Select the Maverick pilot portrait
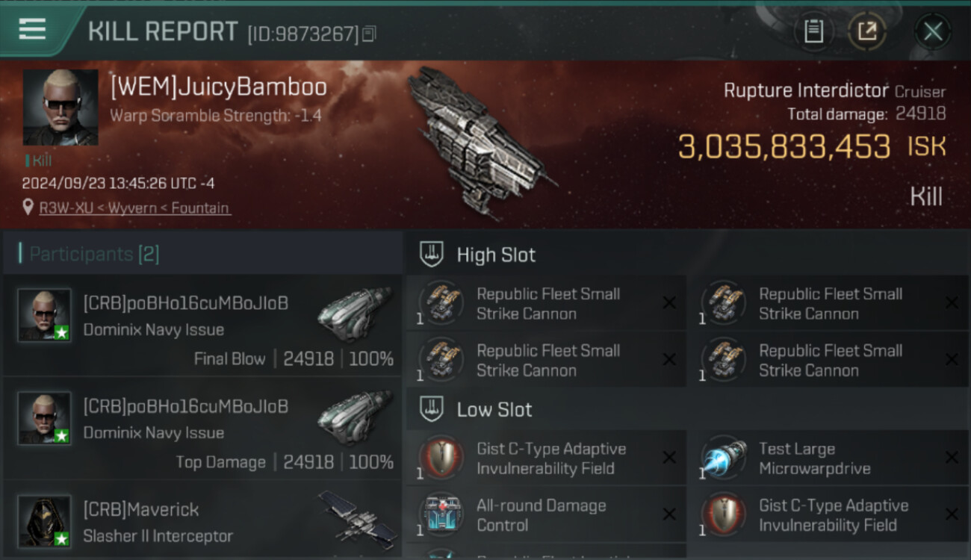 tap(44, 521)
